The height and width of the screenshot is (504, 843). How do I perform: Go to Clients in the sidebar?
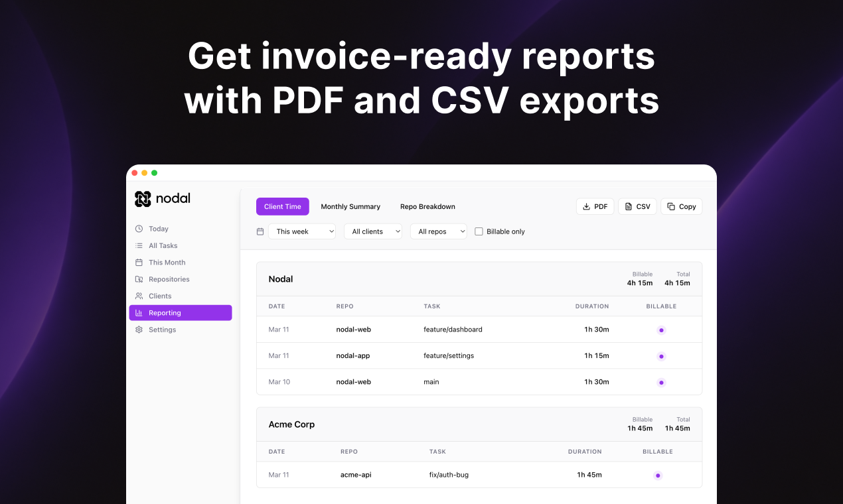point(181,296)
